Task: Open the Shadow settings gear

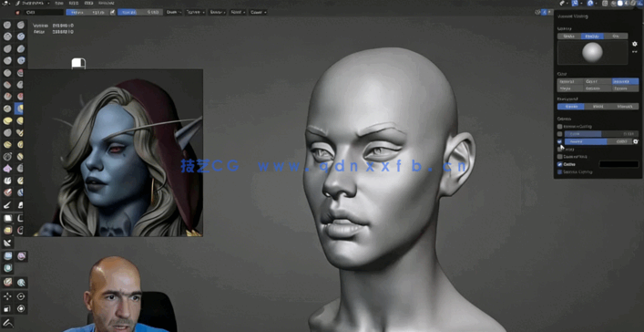Action: [x=636, y=141]
